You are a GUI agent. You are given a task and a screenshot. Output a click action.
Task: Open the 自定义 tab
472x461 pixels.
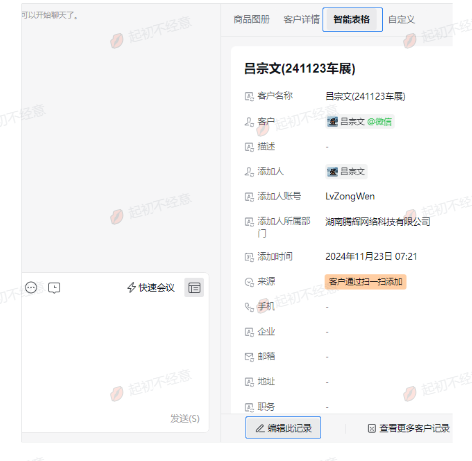click(401, 20)
